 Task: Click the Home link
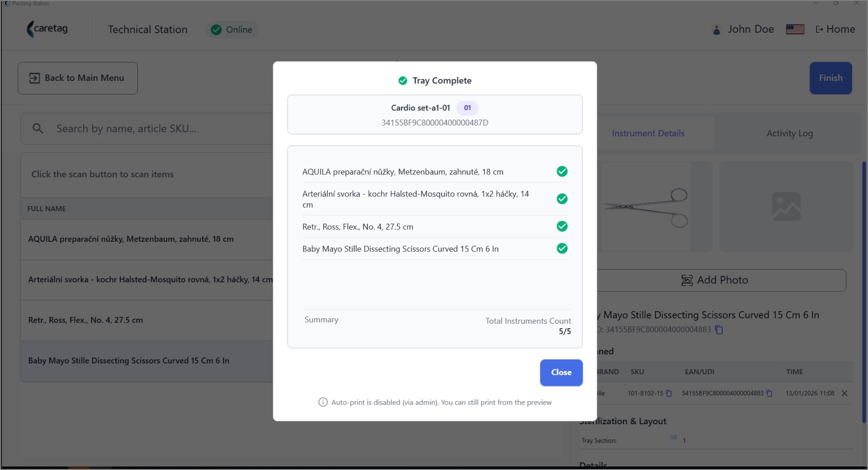[835, 29]
